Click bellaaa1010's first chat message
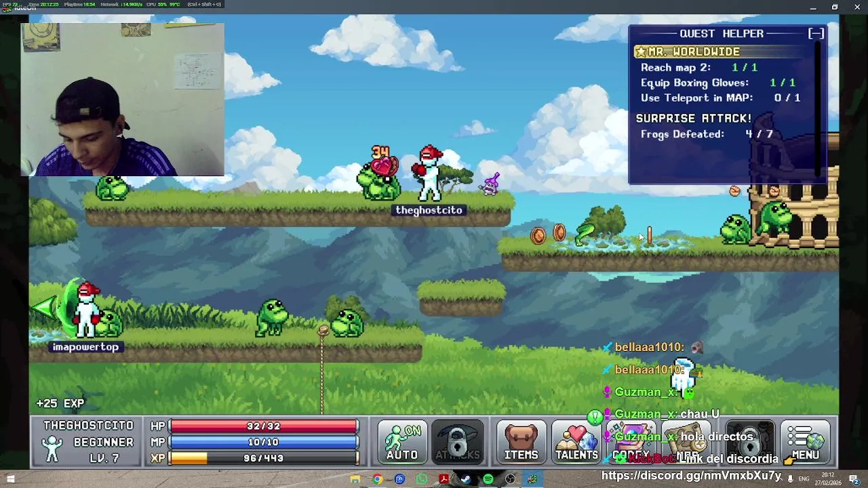Image resolution: width=868 pixels, height=488 pixels. [x=654, y=347]
